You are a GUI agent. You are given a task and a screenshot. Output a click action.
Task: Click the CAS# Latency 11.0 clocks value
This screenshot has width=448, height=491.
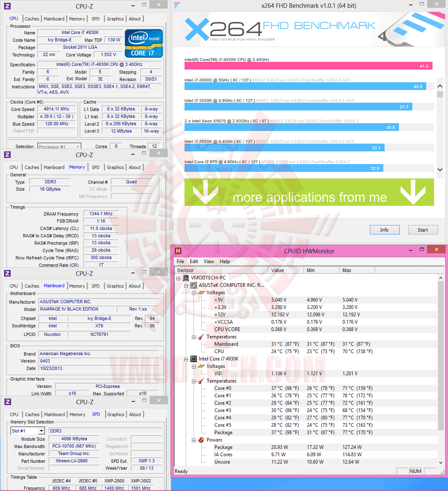[x=101, y=228]
